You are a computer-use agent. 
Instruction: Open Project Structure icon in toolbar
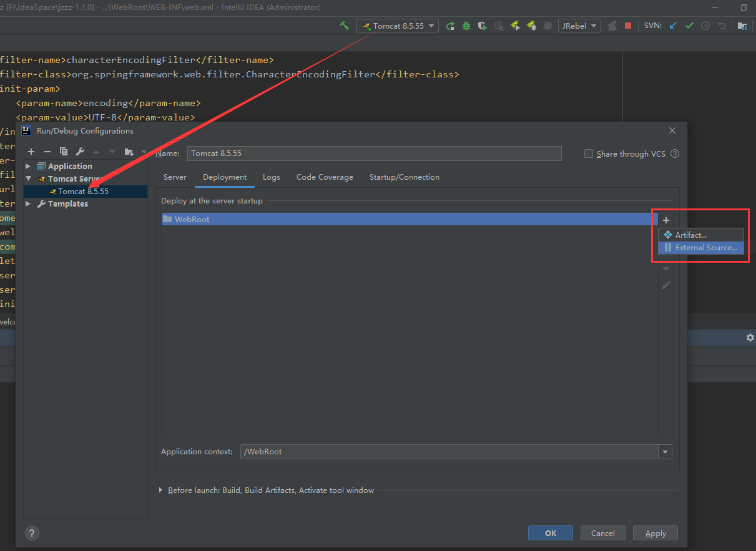click(x=742, y=26)
